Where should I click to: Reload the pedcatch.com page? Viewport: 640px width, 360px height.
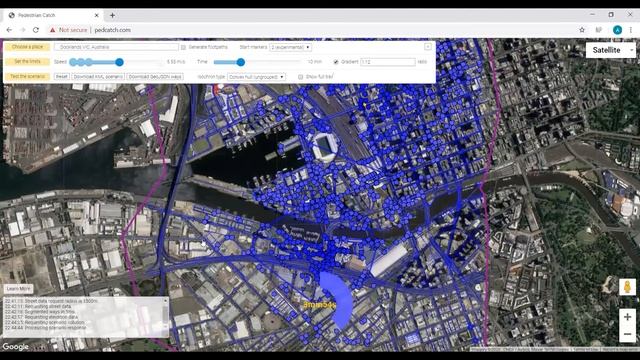coord(36,30)
